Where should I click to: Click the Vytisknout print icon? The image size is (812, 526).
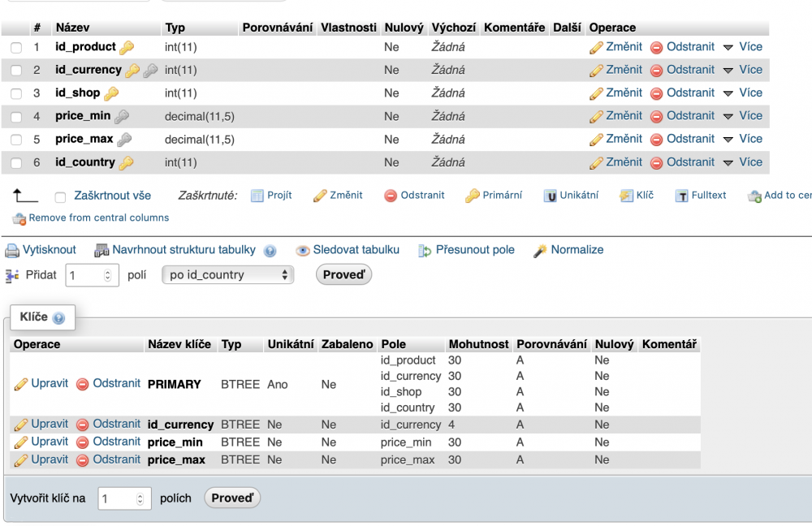click(13, 249)
